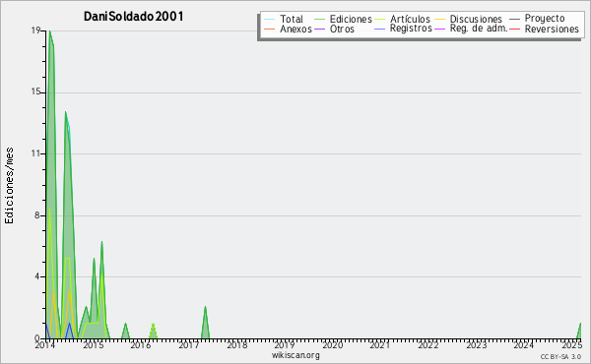Click the 11 y-axis value
Screen dimensions: 591x364
click(x=35, y=153)
